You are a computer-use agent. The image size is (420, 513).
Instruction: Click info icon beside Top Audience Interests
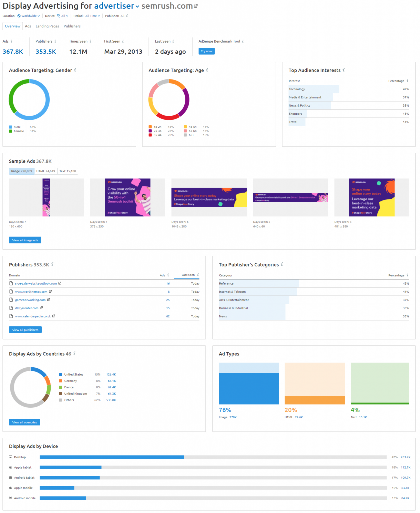tap(344, 70)
